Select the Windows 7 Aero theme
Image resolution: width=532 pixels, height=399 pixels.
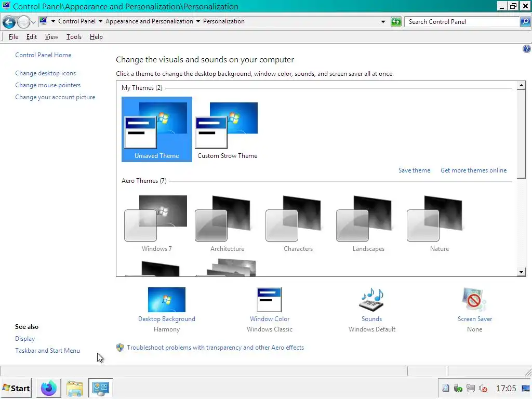click(x=157, y=223)
